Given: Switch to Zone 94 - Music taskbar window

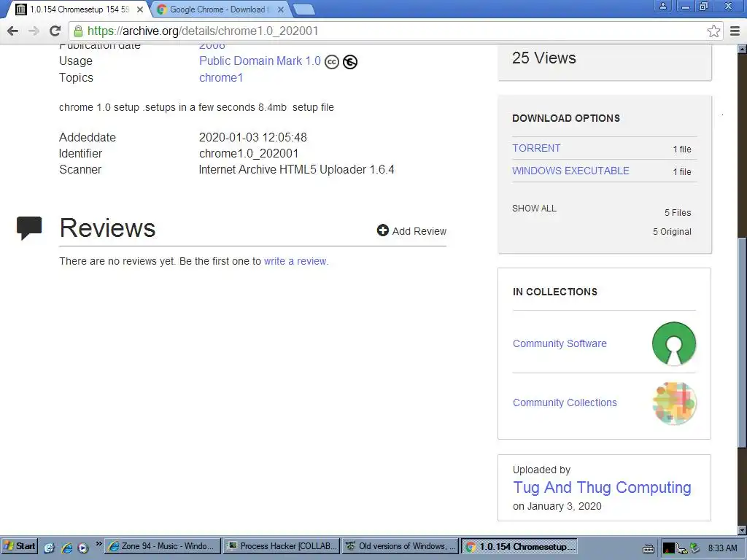Looking at the screenshot, I should tap(163, 546).
